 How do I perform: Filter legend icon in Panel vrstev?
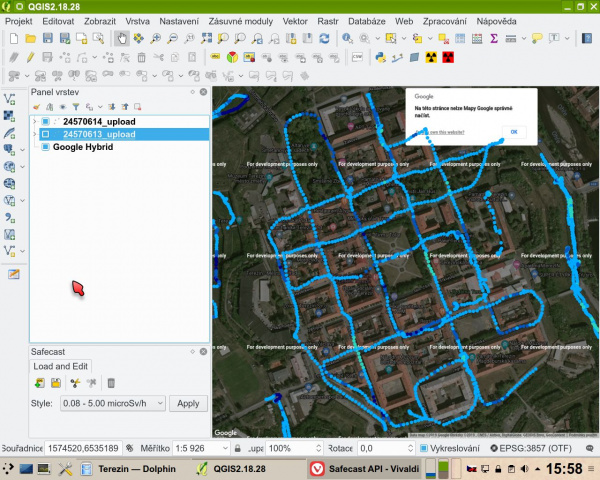(76, 107)
